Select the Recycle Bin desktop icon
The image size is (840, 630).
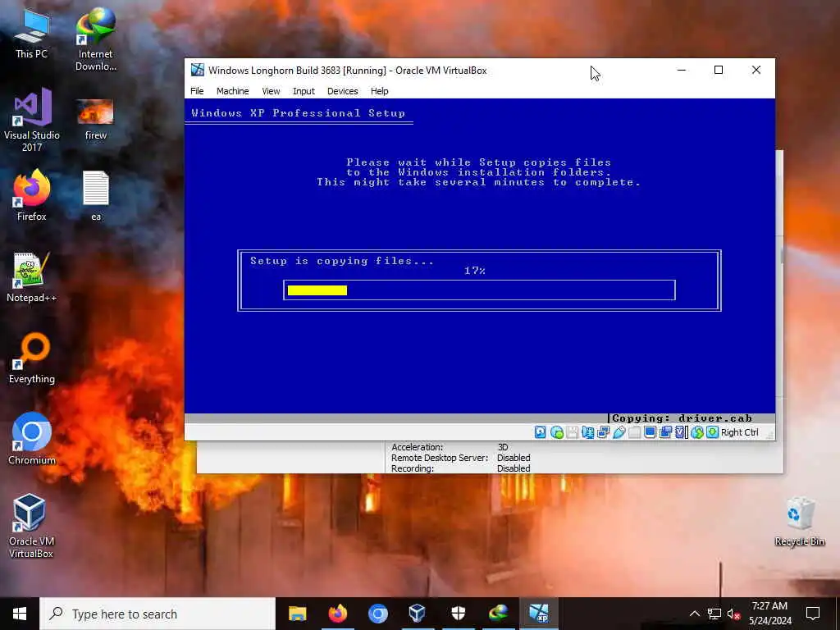click(799, 522)
